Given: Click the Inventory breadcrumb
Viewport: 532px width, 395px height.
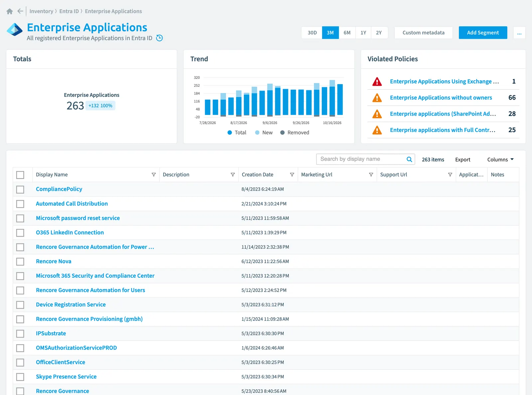Looking at the screenshot, I should [41, 11].
